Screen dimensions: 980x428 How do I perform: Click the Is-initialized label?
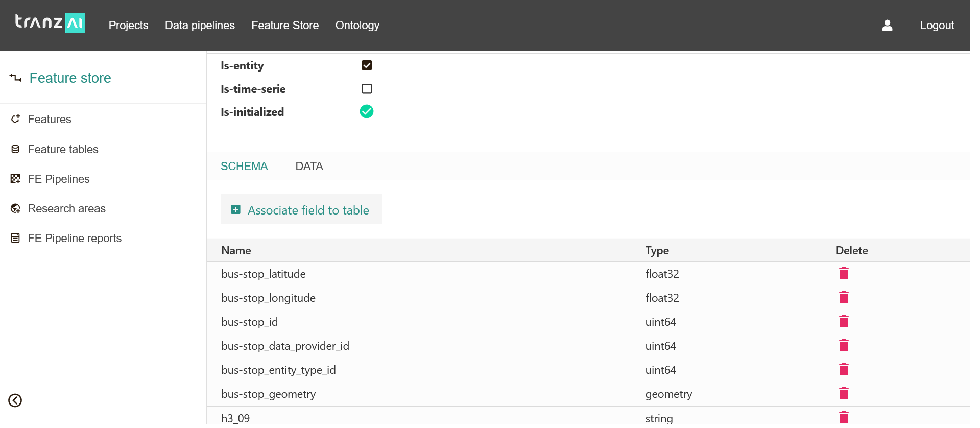pyautogui.click(x=252, y=112)
